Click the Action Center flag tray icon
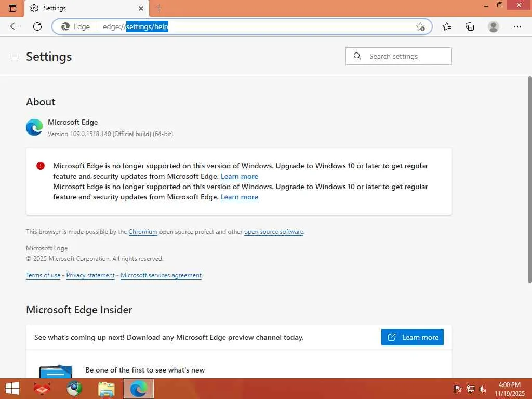Image resolution: width=532 pixels, height=399 pixels. (458, 389)
